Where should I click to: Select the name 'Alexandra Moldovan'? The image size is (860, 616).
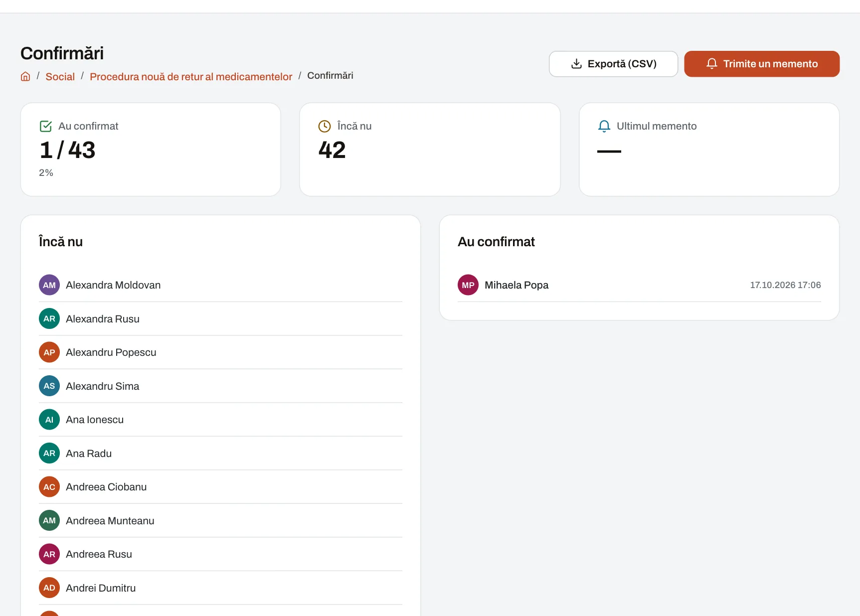pos(113,285)
